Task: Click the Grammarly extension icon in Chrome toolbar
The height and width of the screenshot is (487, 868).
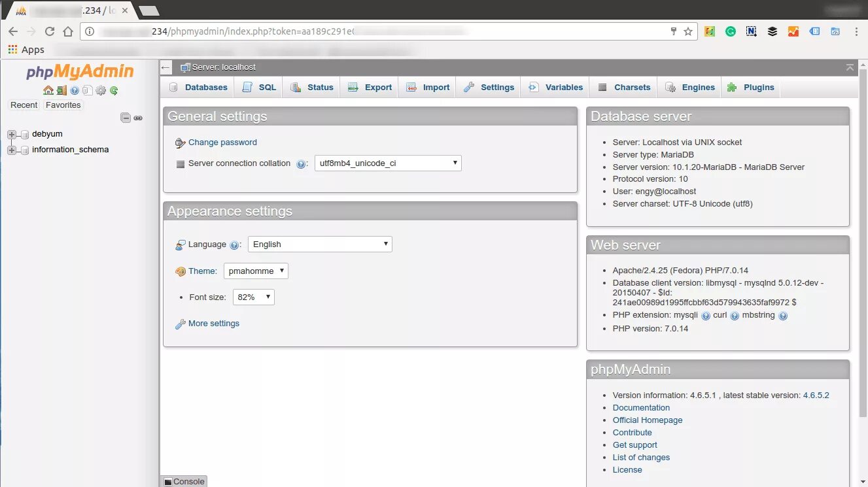Action: [731, 31]
